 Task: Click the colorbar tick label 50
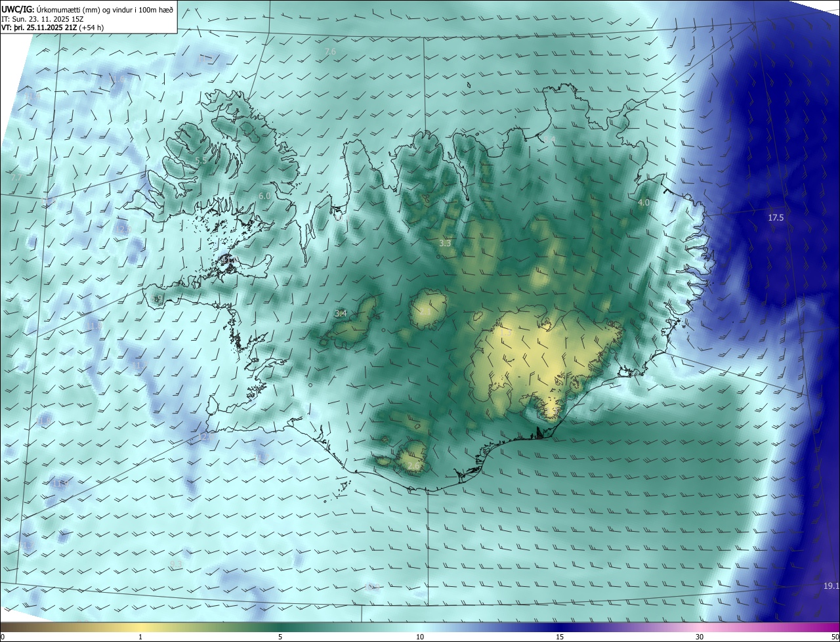click(x=835, y=637)
